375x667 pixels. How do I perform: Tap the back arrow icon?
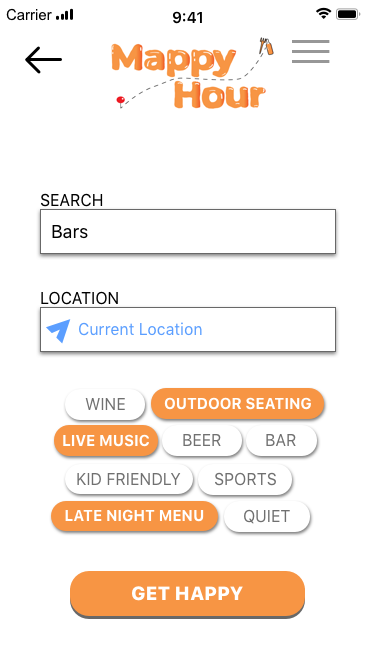pos(43,60)
